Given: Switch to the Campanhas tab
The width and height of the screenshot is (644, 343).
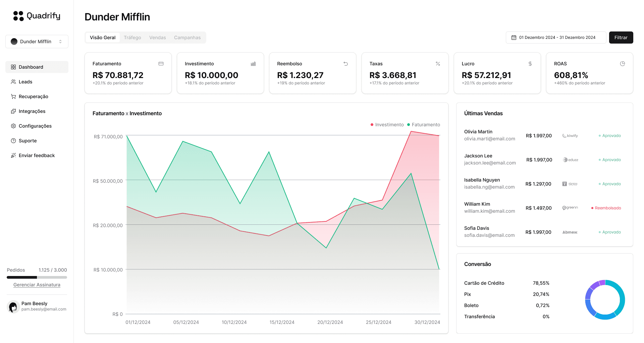Looking at the screenshot, I should [187, 38].
